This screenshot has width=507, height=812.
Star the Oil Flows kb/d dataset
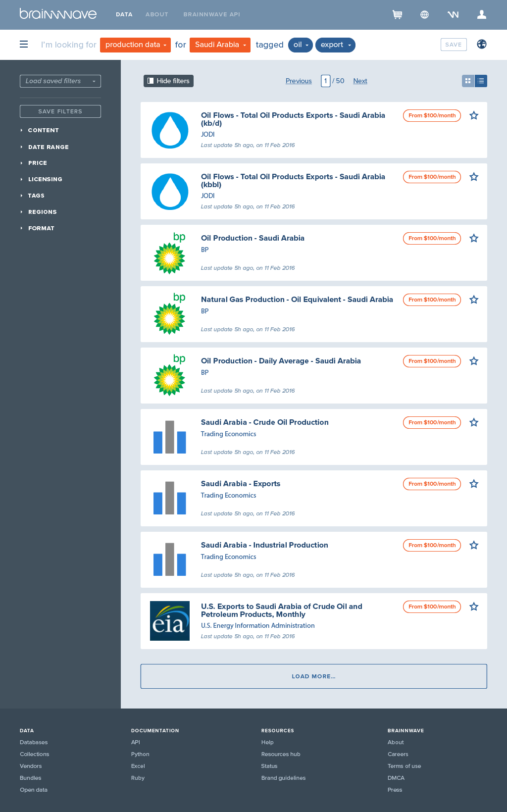[x=474, y=115]
